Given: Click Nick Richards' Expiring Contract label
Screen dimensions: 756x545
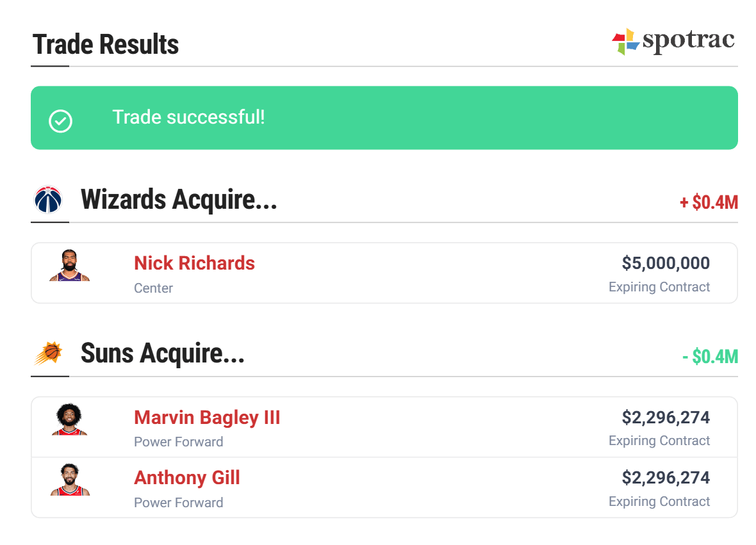Looking at the screenshot, I should click(659, 287).
